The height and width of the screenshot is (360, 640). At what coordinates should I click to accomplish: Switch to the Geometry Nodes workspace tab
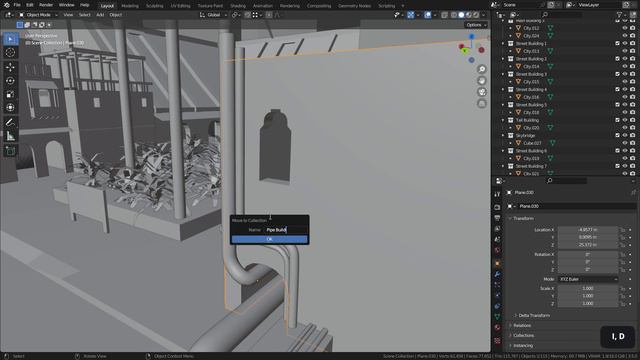click(x=354, y=6)
